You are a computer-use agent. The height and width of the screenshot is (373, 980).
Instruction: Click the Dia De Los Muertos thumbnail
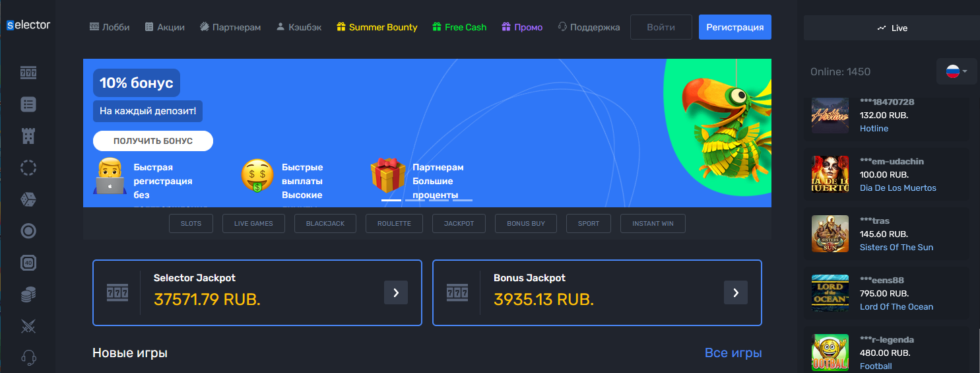pos(830,174)
